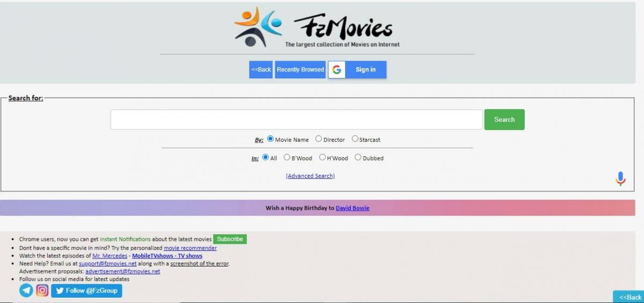Screen dimensions: 644x303
Task: Open the Telegram social icon
Action: pos(26,291)
